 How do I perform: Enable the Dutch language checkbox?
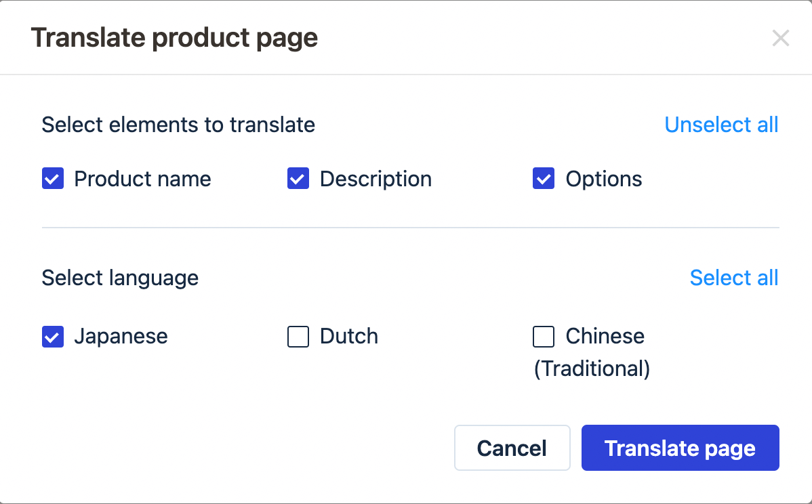click(298, 337)
